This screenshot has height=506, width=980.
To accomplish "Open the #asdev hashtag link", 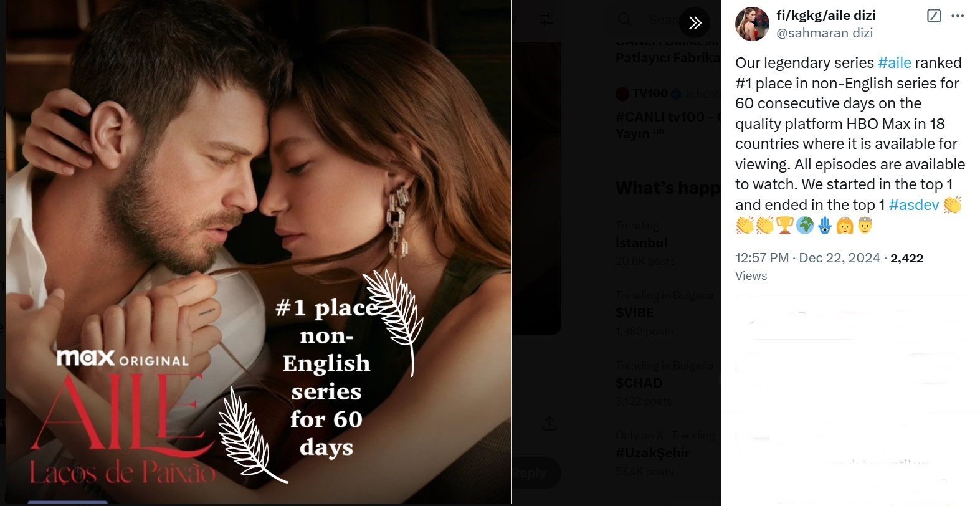I will (x=914, y=205).
